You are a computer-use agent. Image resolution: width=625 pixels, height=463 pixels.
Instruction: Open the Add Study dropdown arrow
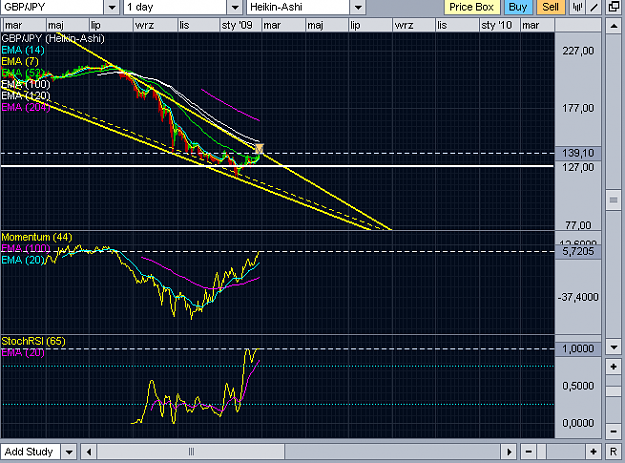pos(69,452)
